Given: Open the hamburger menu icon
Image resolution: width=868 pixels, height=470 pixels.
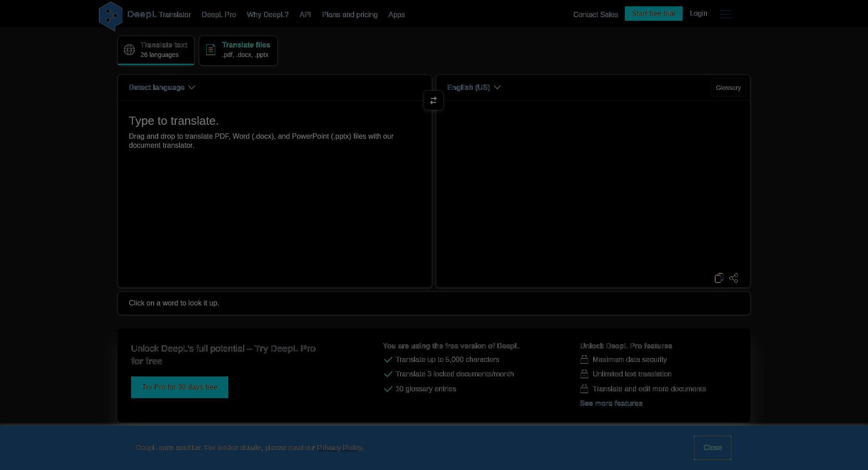Looking at the screenshot, I should (726, 14).
